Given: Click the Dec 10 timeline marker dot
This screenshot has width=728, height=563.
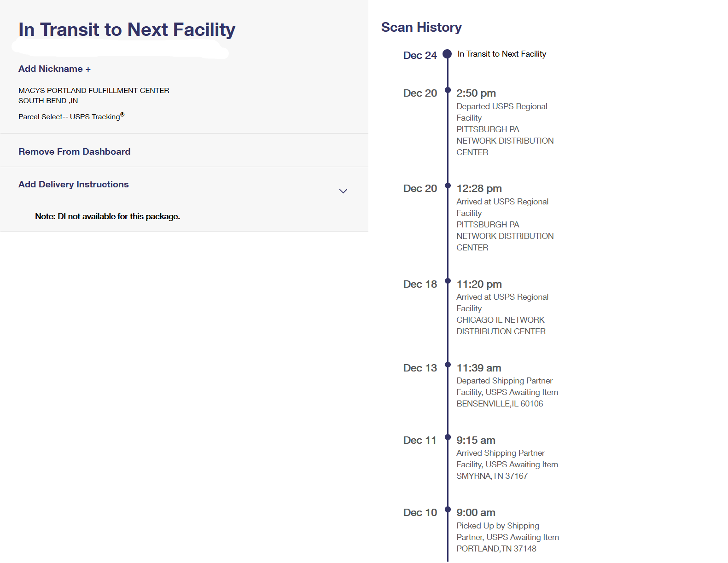Looking at the screenshot, I should point(447,509).
